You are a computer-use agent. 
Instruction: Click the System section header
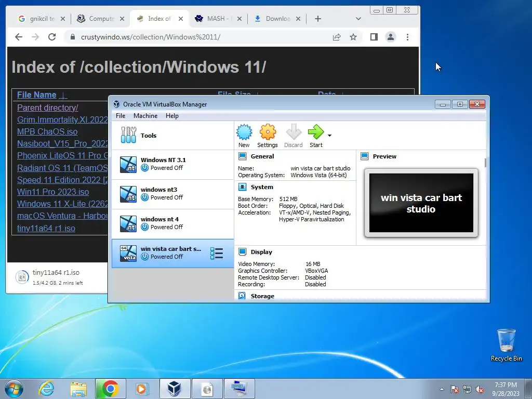pyautogui.click(x=262, y=187)
